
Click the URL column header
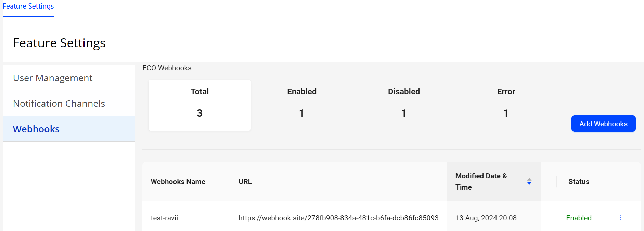coord(245,182)
